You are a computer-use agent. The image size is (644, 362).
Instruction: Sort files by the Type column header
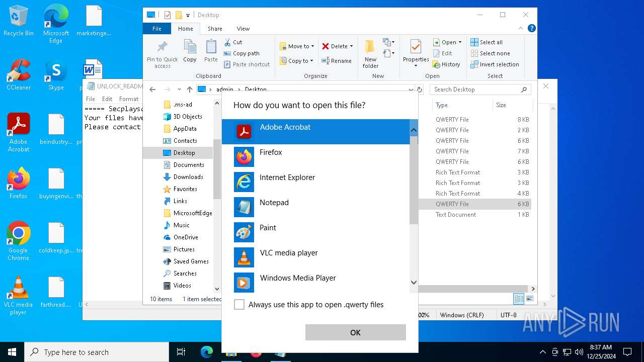click(x=462, y=105)
